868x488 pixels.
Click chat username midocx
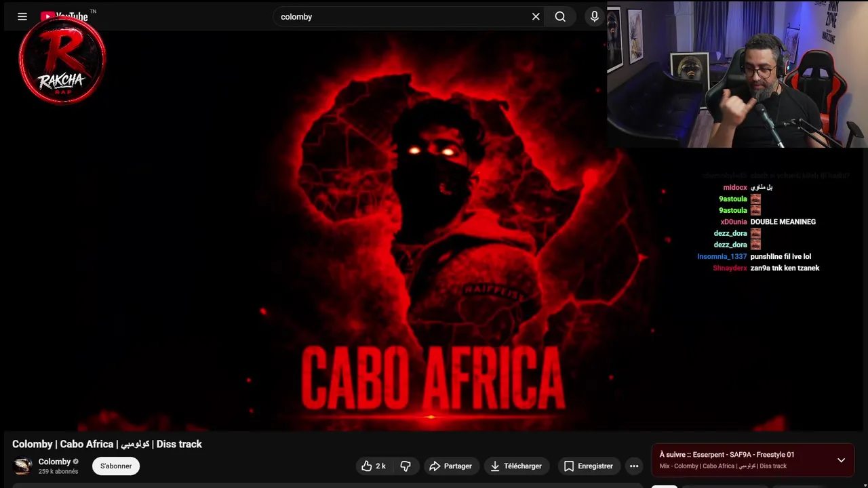(x=735, y=187)
